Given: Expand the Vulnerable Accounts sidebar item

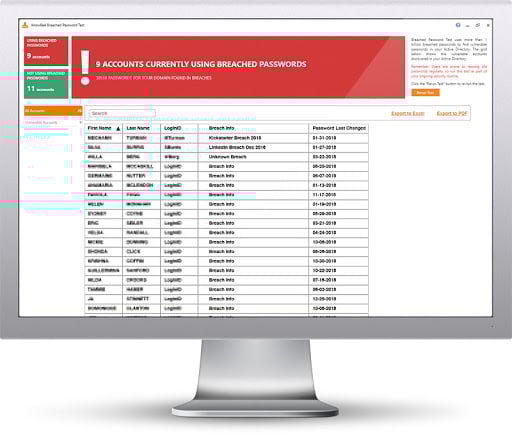Looking at the screenshot, I should (x=53, y=123).
